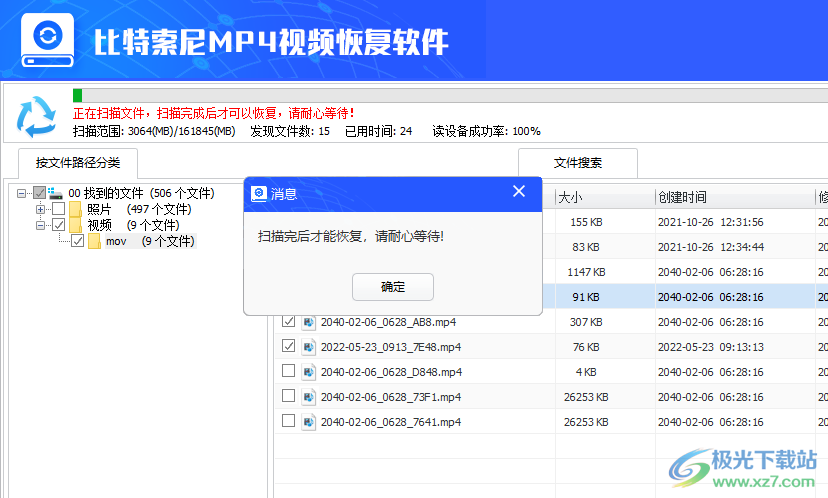Click file icon of 2040-02-06_0628_73F1.mp4
Viewport: 828px width, 498px height.
pyautogui.click(x=308, y=397)
